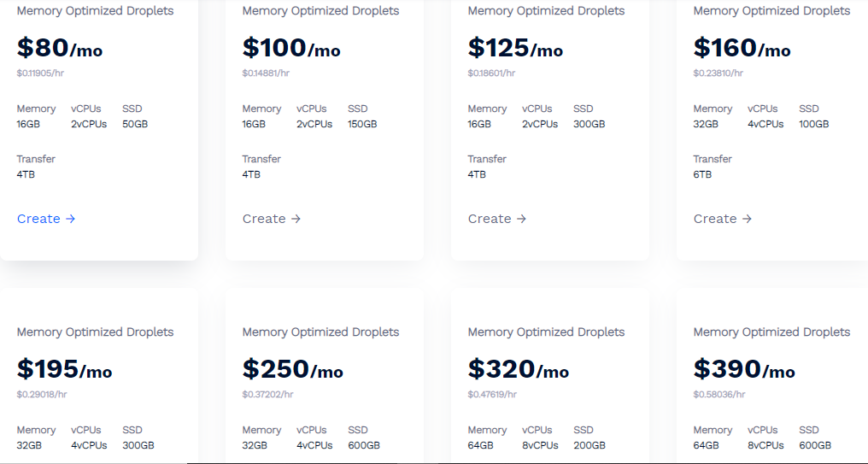This screenshot has height=464, width=868.
Task: Click the $160/mo price heading
Action: (x=742, y=48)
